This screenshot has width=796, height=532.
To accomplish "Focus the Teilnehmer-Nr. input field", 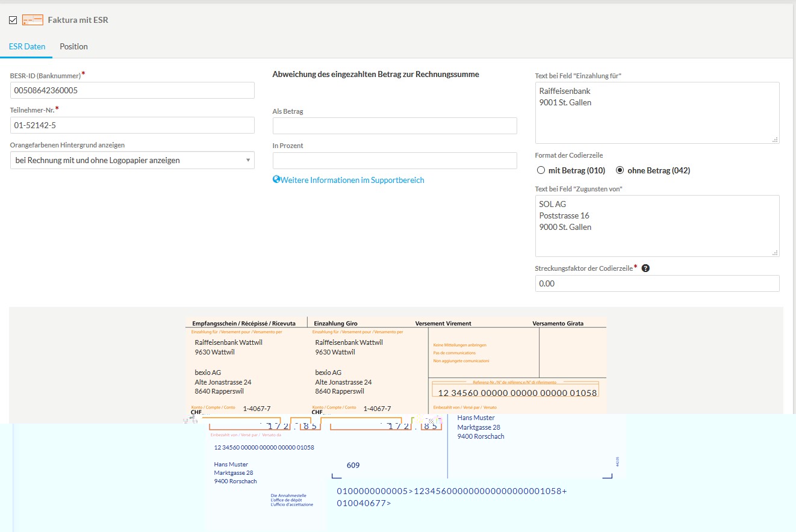I will [132, 125].
